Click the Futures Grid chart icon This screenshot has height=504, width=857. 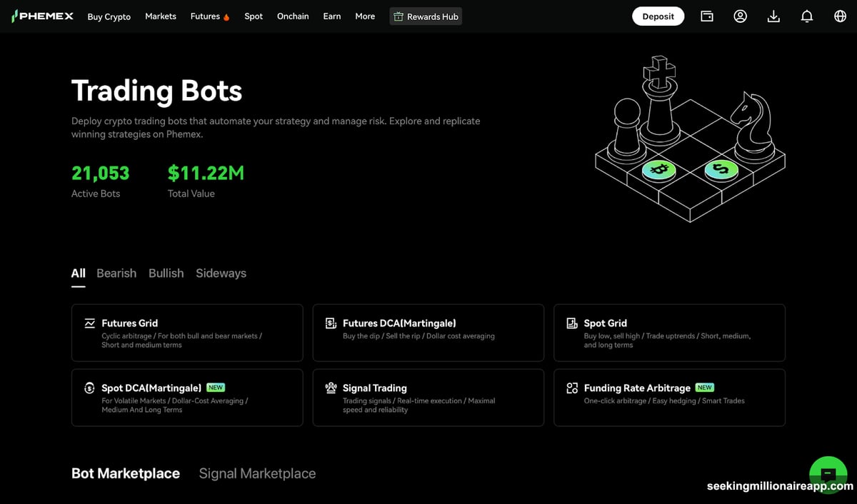(x=90, y=323)
